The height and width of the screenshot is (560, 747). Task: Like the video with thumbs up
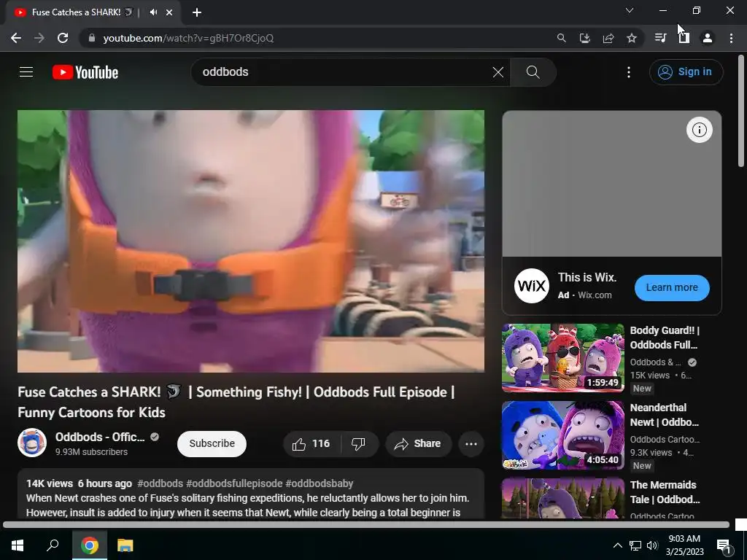pyautogui.click(x=311, y=444)
